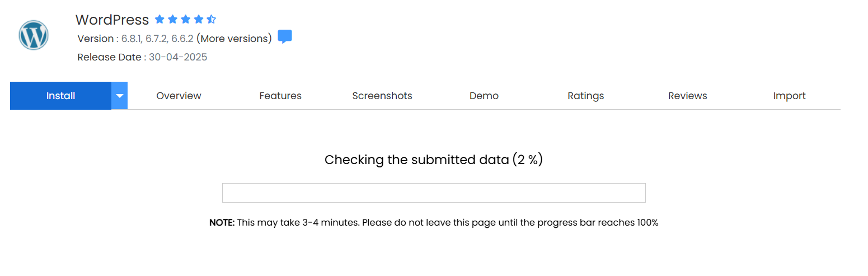This screenshot has width=868, height=276.
Task: Click the half-filled fifth star
Action: 211,20
